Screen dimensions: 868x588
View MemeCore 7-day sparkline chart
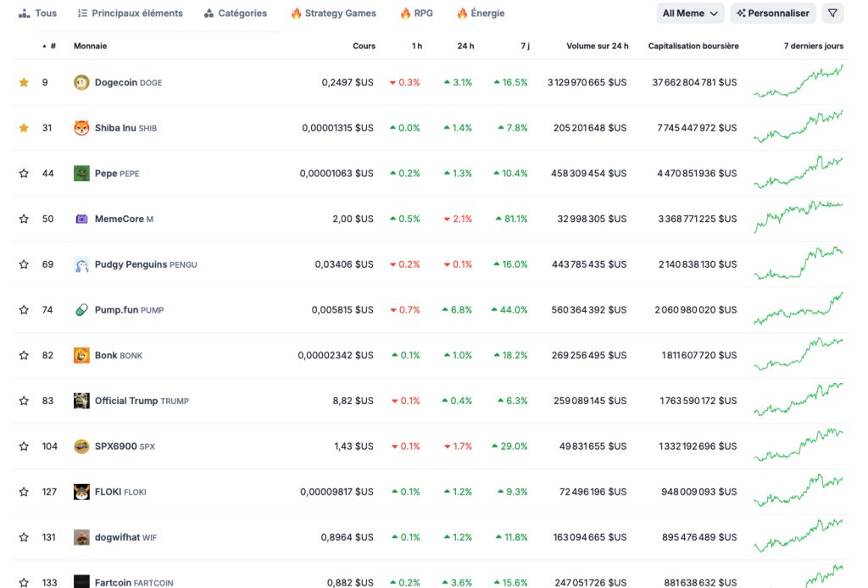(798, 218)
